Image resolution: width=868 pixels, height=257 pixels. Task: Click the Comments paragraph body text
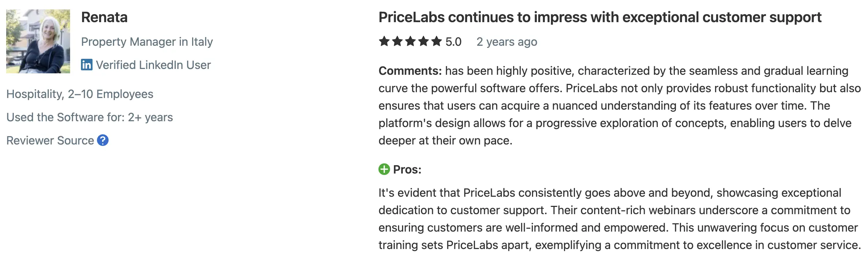click(x=617, y=106)
